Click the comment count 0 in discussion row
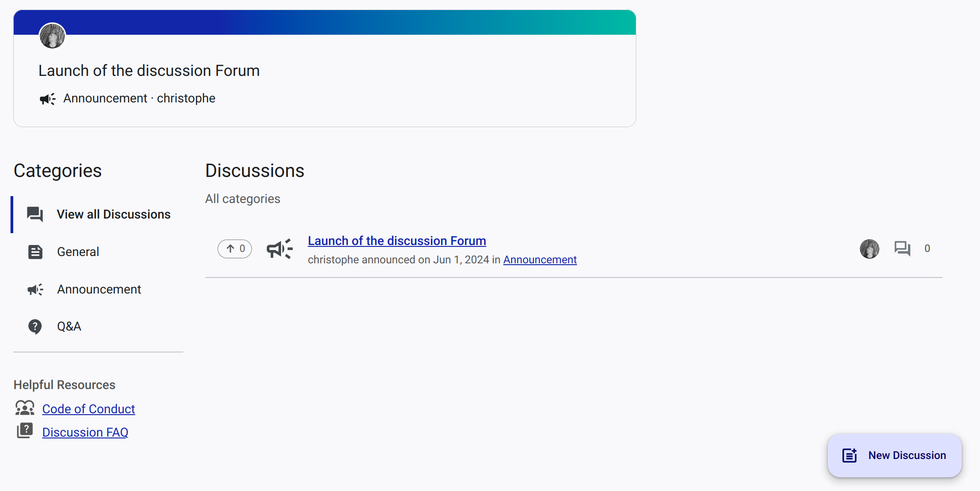The width and height of the screenshot is (980, 491). (x=927, y=249)
